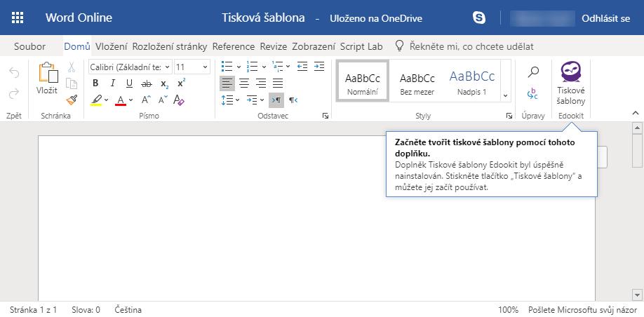Open the Tiskové šablony Edookit add-in
The height and width of the screenshot is (317, 644).
tap(571, 83)
